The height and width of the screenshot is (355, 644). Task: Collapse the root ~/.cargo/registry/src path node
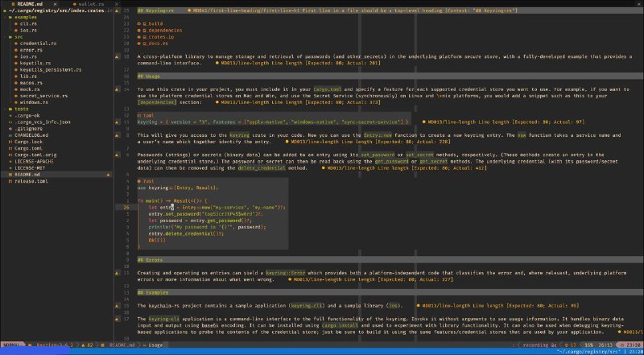coord(57,10)
